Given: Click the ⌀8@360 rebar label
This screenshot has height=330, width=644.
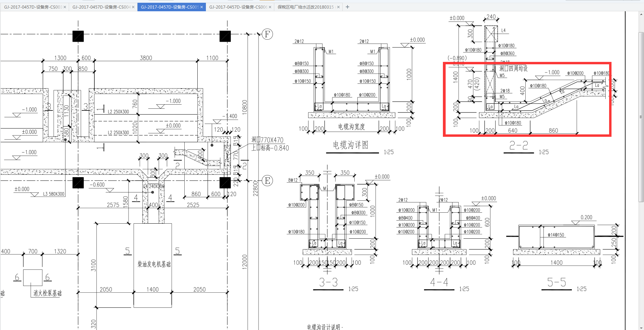Looking at the screenshot, I should 508,53.
